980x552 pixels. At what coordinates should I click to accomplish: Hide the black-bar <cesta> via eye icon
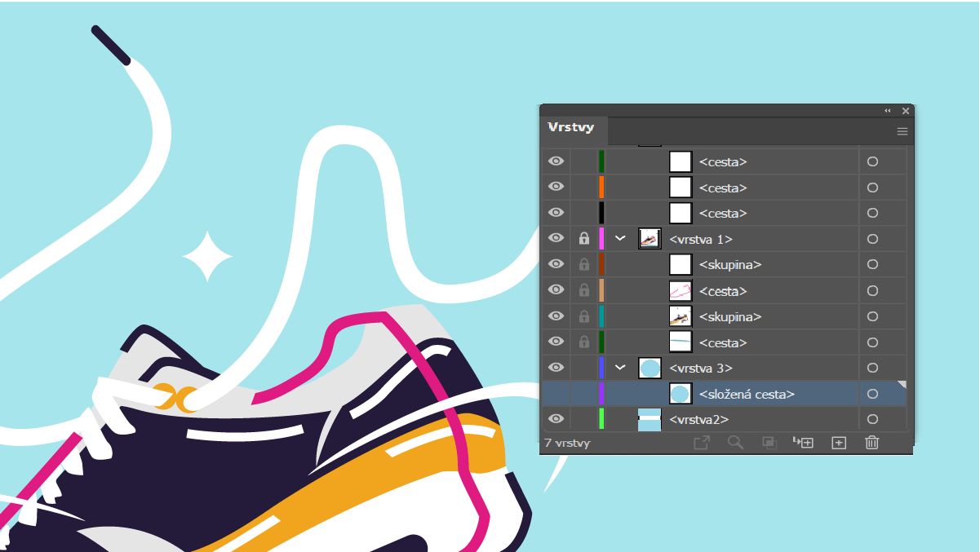tap(556, 212)
